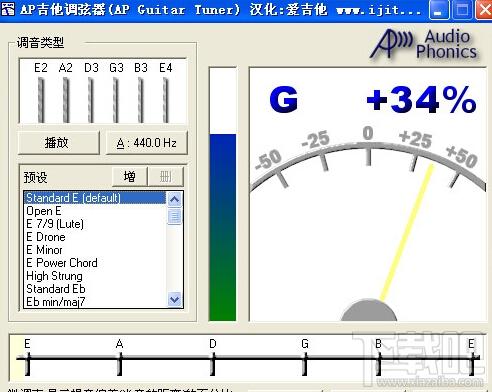Image resolution: width=492 pixels, height=392 pixels.
Task: Click the detected note G display
Action: tap(284, 99)
